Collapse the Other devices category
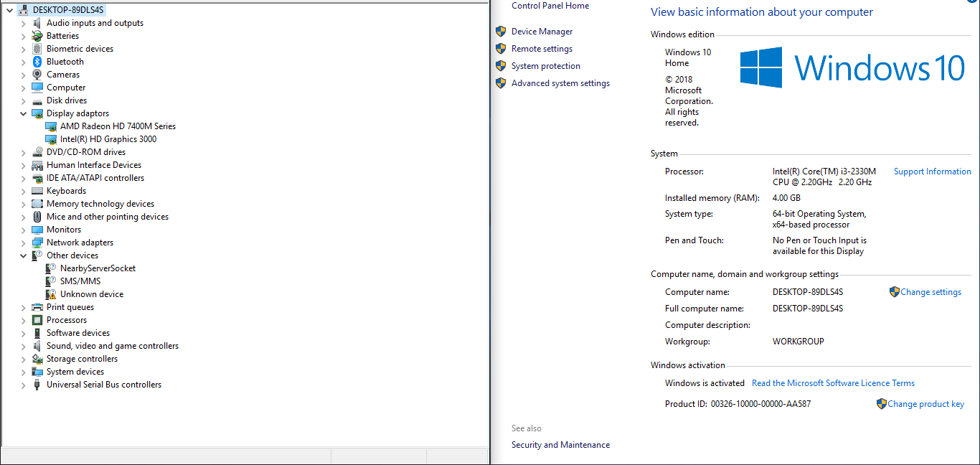 24,255
